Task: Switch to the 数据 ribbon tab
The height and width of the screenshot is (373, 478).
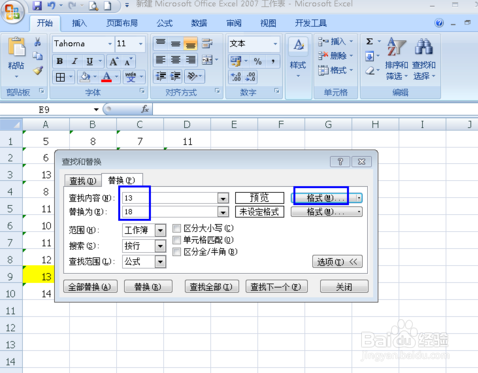Action: click(x=199, y=23)
